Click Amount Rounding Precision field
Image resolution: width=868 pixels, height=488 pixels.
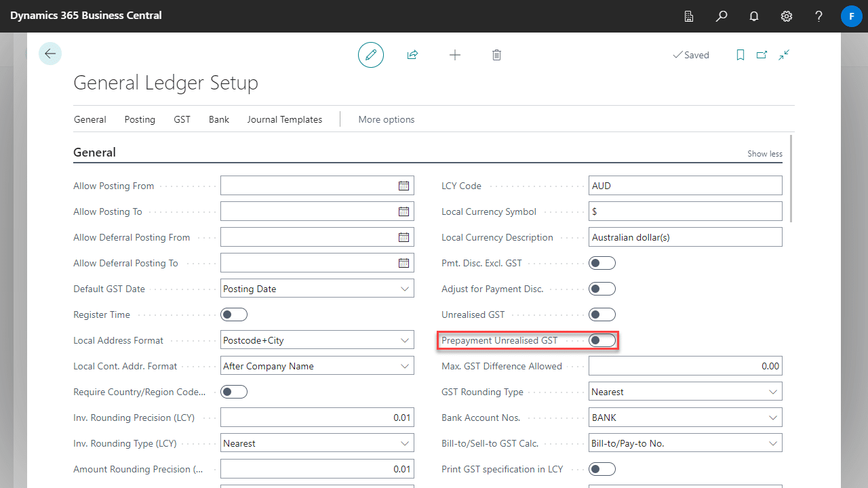pos(317,469)
